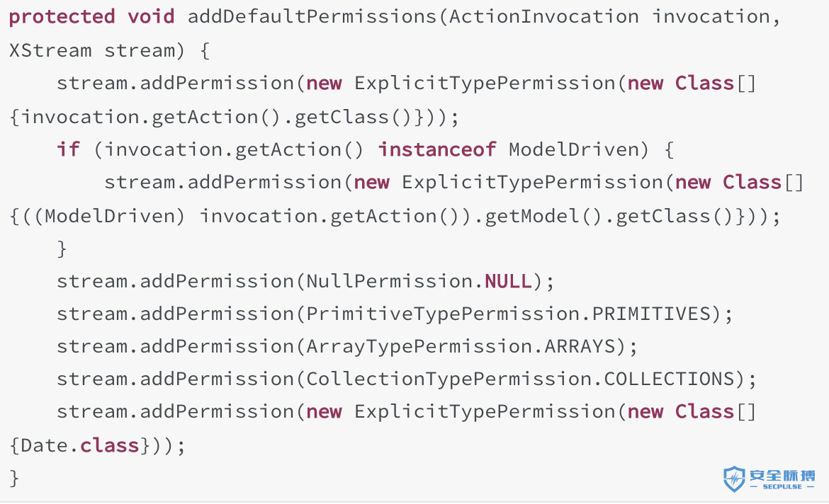Click PrimitiveTypePermission.PRIMITIVES text
The height and width of the screenshot is (504, 829).
click(508, 314)
